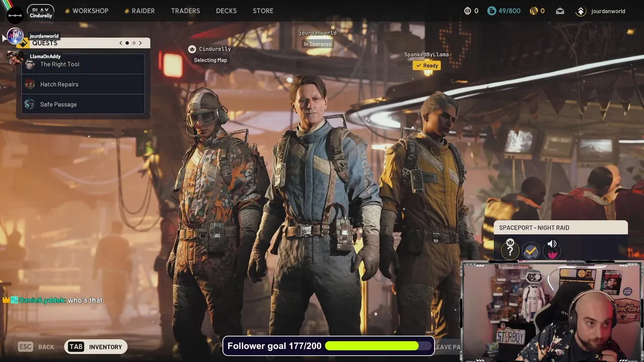The width and height of the screenshot is (644, 362).
Task: Click the Follower goal 177/200 progress bar
Action: (329, 346)
